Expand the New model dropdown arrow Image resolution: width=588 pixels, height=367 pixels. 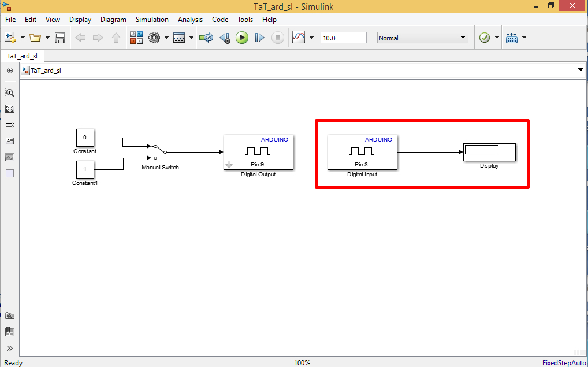(23, 38)
